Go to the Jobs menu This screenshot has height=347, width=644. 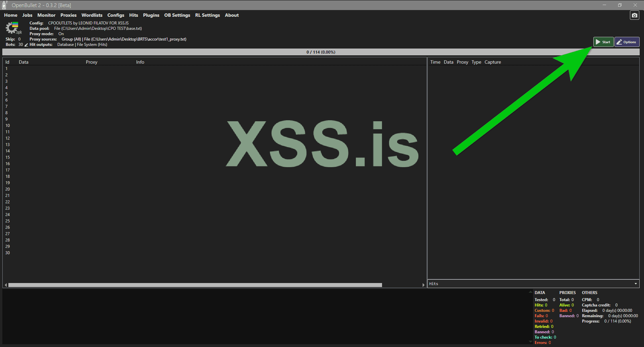tap(27, 15)
